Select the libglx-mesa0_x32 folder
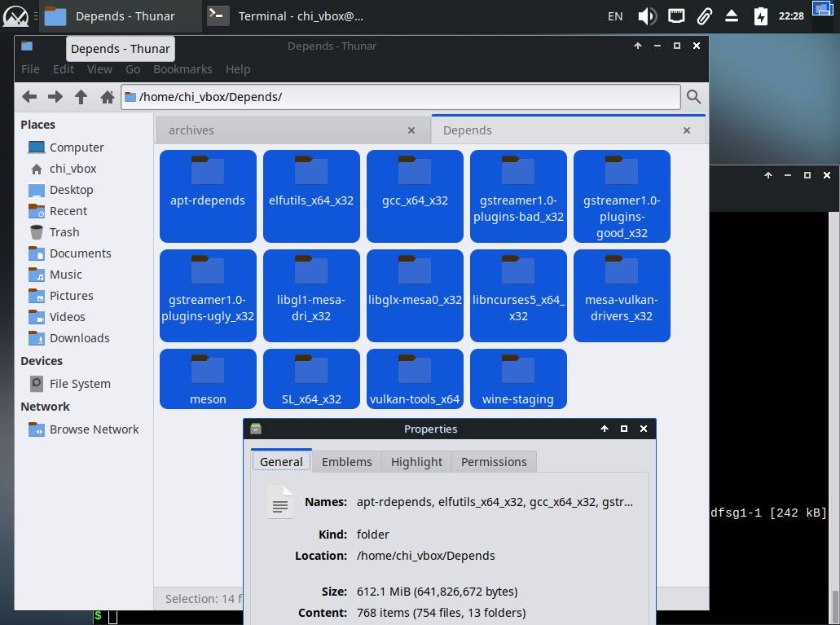The height and width of the screenshot is (625, 840). [x=415, y=295]
